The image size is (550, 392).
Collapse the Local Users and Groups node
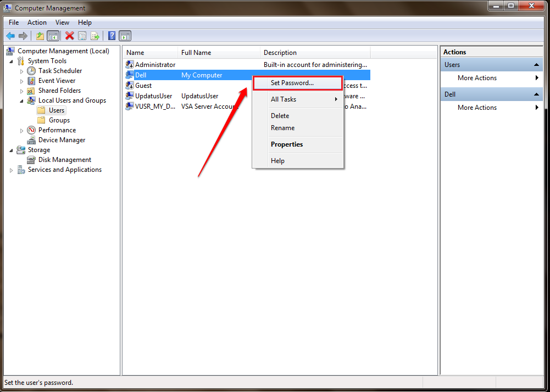[x=22, y=100]
